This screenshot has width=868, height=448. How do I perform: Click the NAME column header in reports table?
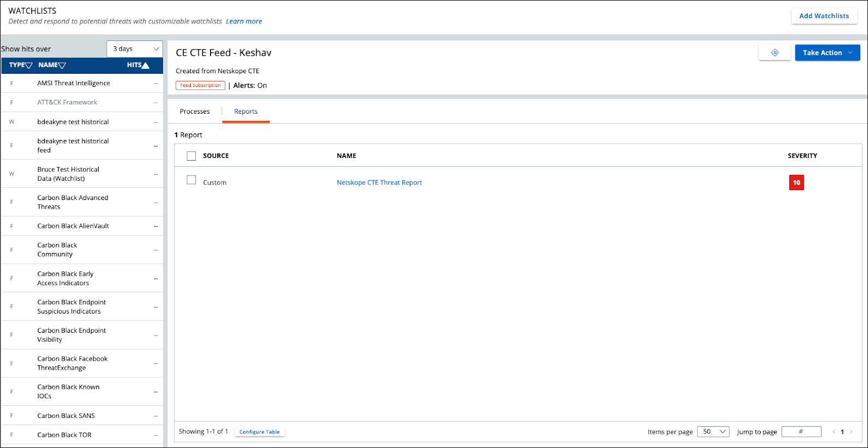click(x=346, y=156)
